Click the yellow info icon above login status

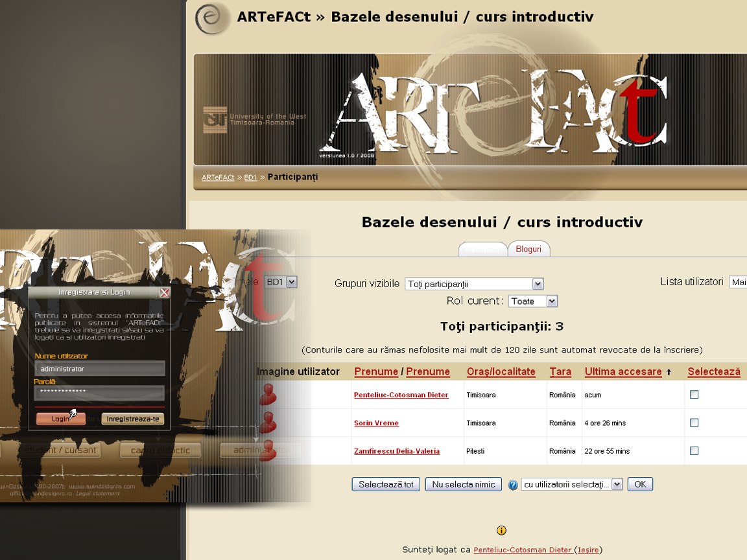[501, 530]
